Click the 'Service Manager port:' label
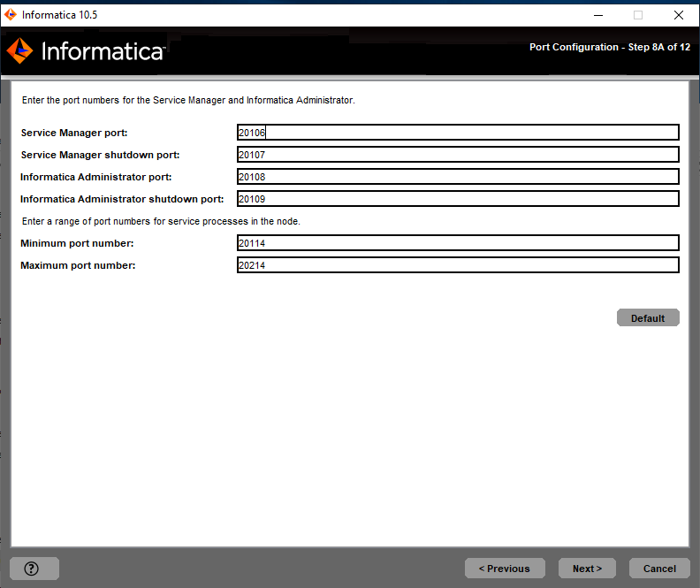 point(74,133)
